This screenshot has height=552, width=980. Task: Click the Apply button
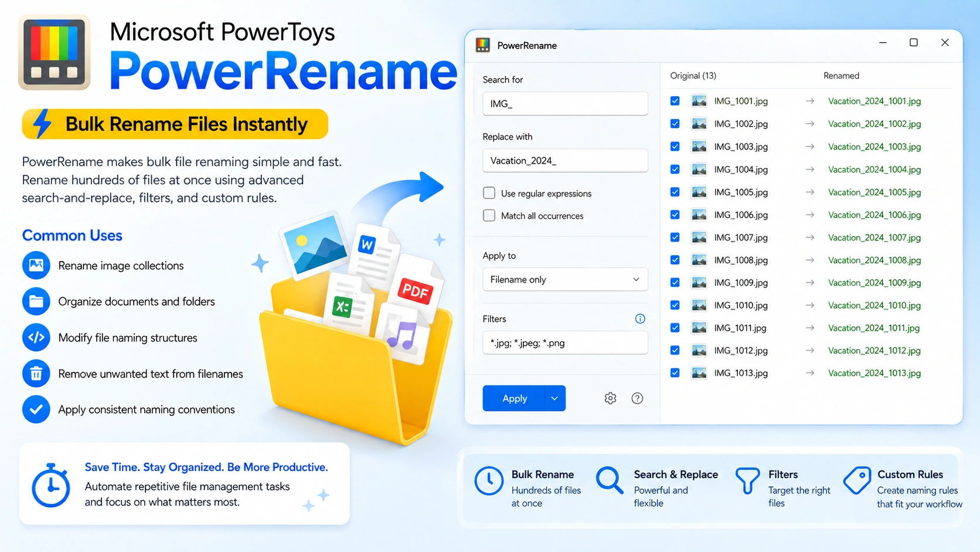click(x=514, y=398)
